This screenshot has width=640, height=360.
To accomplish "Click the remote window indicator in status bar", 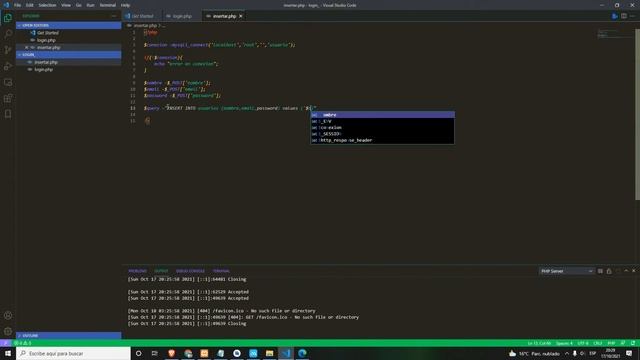I will pos(5,343).
